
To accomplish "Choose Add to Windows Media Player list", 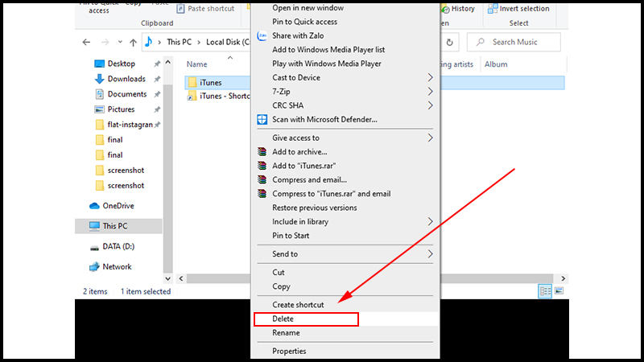I will point(328,50).
